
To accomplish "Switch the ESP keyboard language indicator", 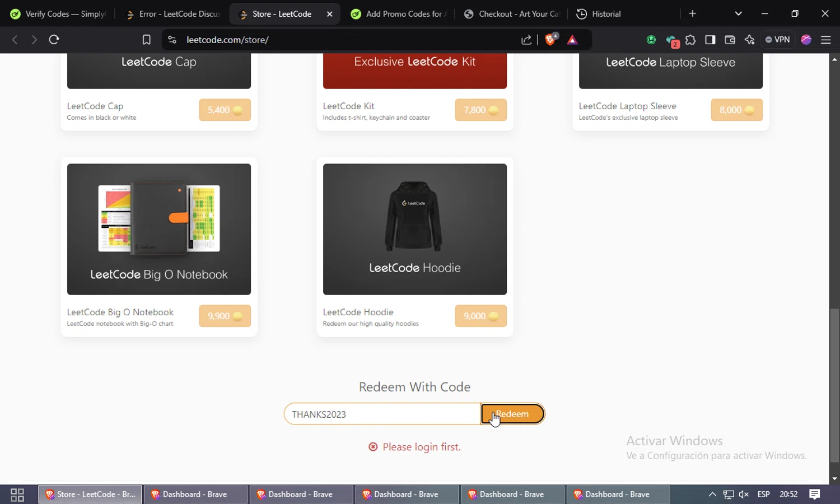I will 763,494.
